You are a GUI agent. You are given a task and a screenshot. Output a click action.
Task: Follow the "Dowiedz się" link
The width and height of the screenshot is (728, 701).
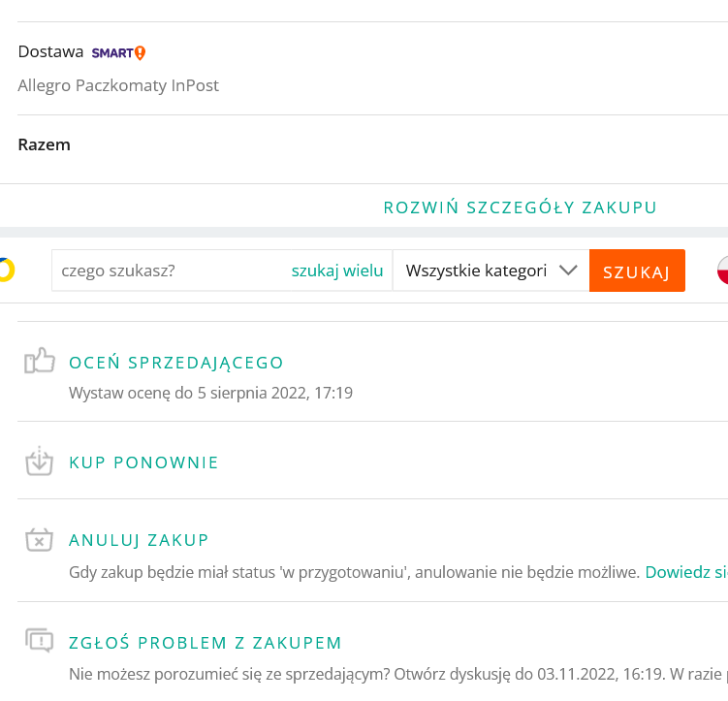tap(685, 572)
